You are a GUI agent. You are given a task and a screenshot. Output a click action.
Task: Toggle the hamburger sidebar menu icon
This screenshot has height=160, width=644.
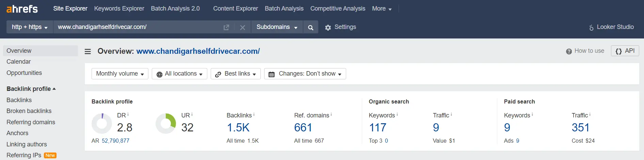coord(88,51)
